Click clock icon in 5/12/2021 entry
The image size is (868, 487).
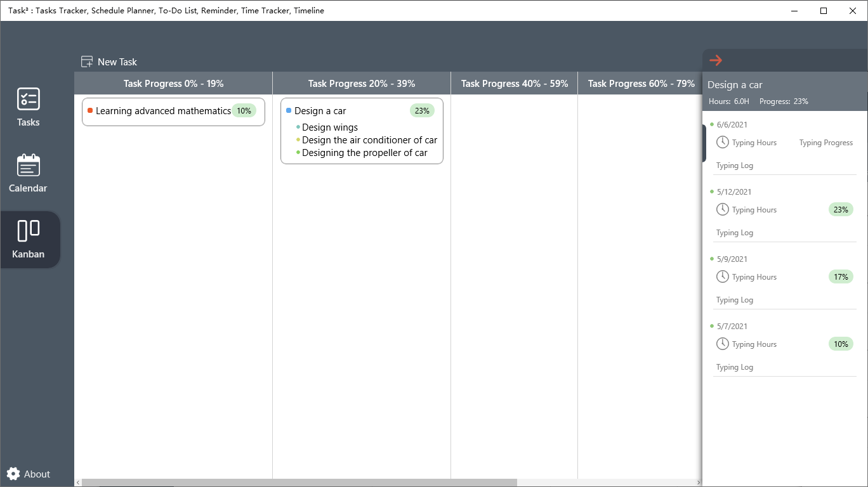tap(722, 209)
